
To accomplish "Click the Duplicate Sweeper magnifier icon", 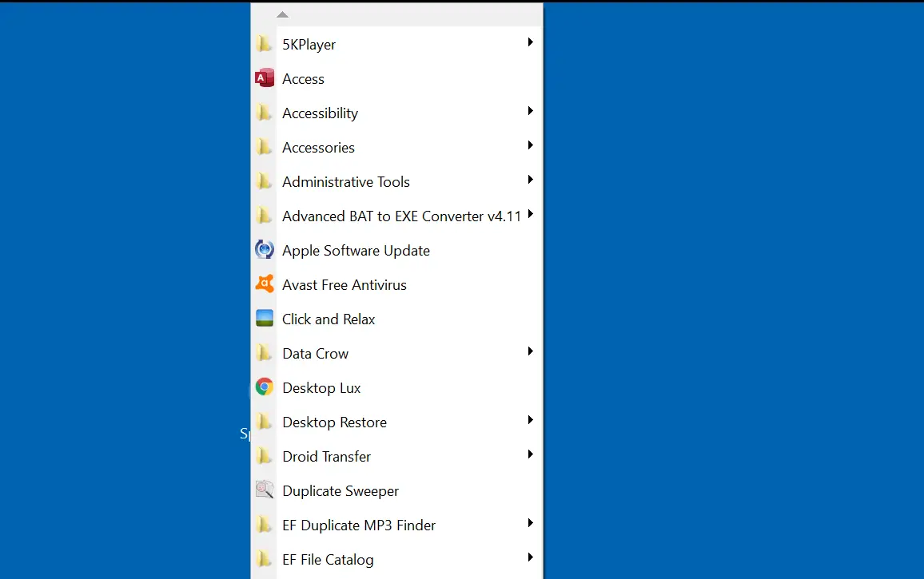I will click(x=264, y=490).
